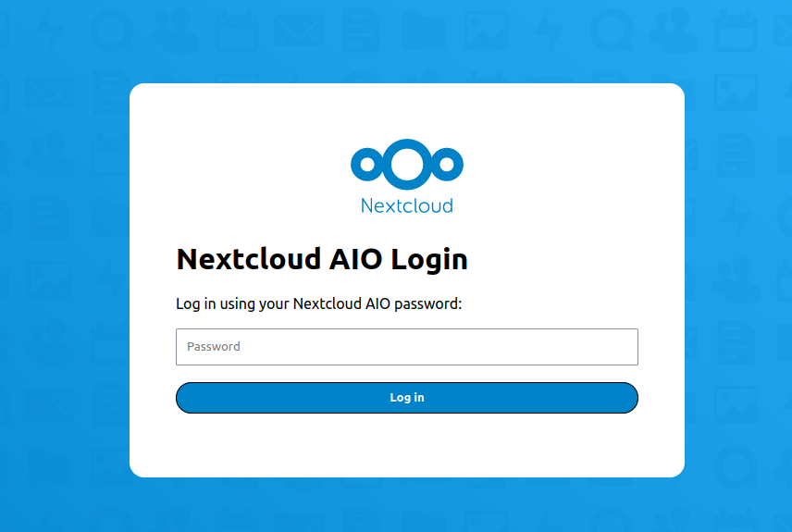This screenshot has height=532, width=792.
Task: Click the "Nextcloud" wordmark beneath the logo
Action: pyautogui.click(x=407, y=205)
